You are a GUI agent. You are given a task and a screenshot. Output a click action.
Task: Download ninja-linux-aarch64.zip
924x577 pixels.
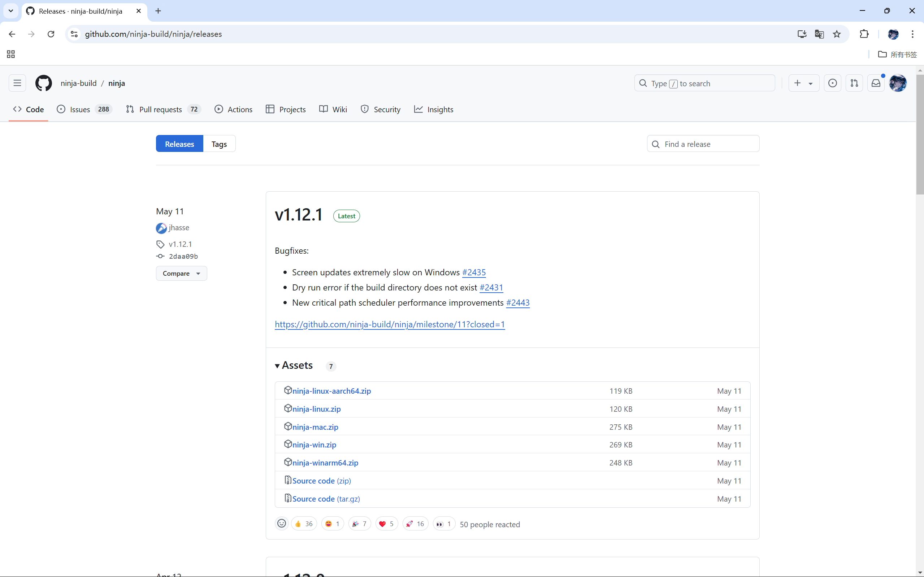[x=331, y=391]
